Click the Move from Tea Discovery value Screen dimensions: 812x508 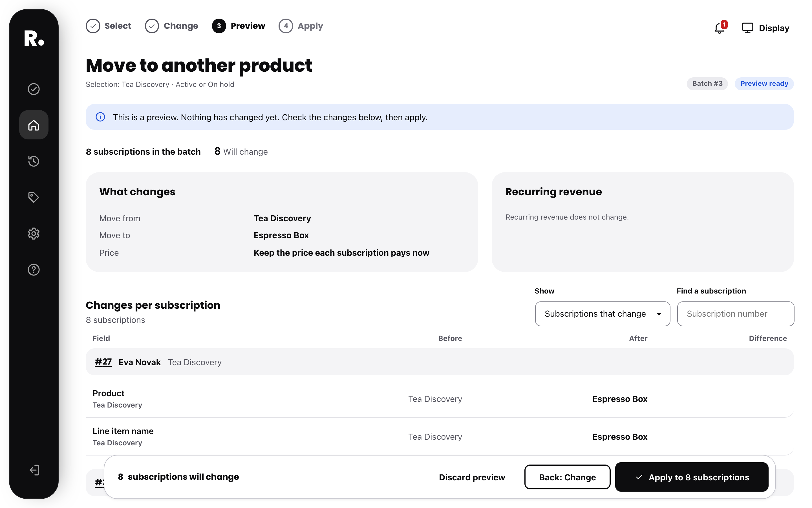click(x=282, y=218)
